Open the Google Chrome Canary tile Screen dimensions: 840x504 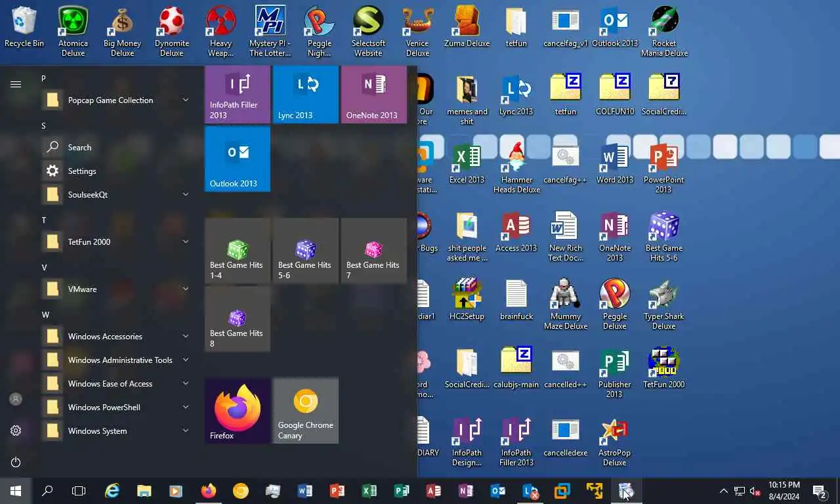coord(306,411)
